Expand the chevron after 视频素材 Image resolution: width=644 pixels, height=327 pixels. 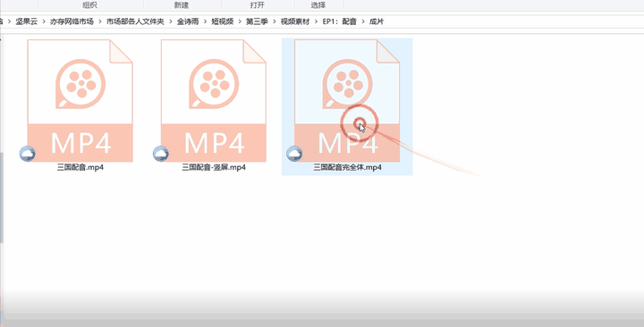pos(316,21)
